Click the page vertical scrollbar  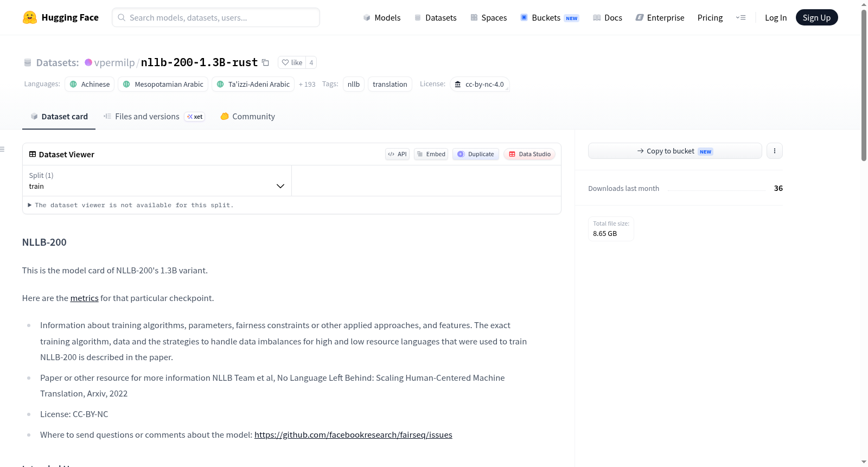tap(864, 85)
